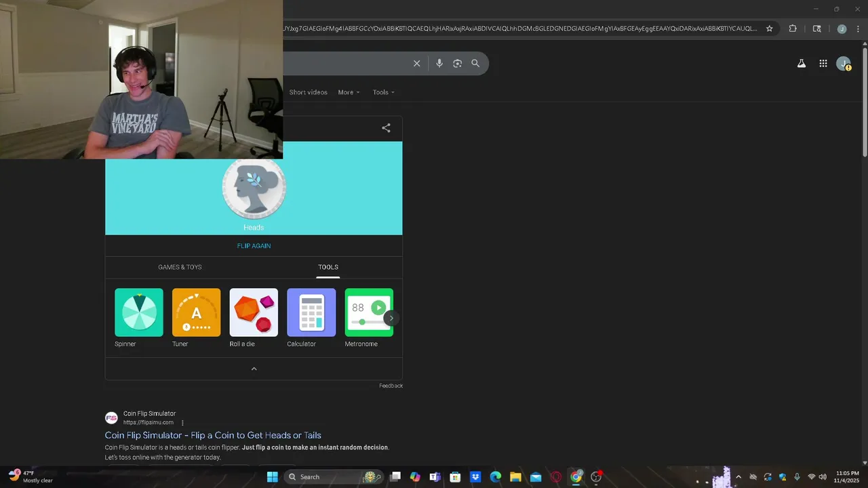Image resolution: width=868 pixels, height=488 pixels.
Task: Select the Tools tab
Action: [328, 267]
